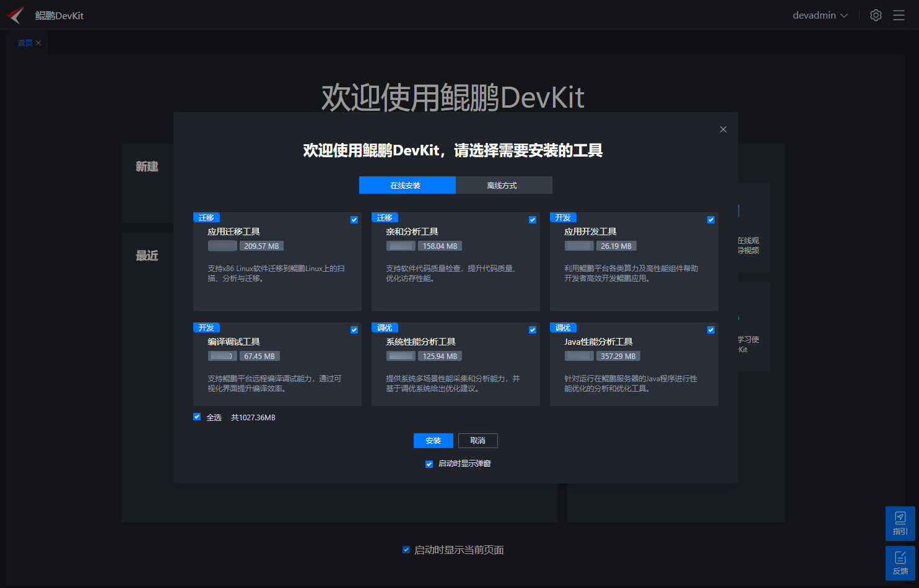
Task: Click the 应用迁移工具 description text
Action: pyautogui.click(x=276, y=274)
